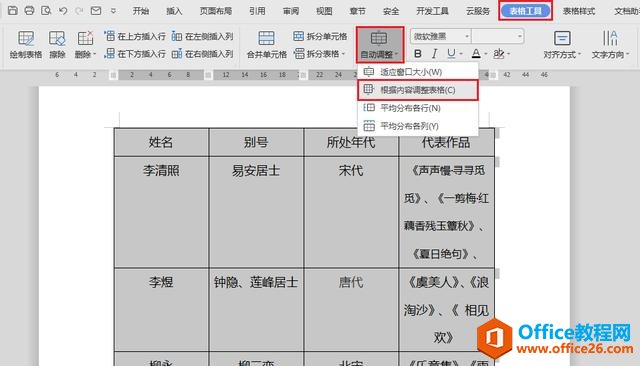Choose 根据内容调整表格(C) menu item
The height and width of the screenshot is (366, 640).
click(x=417, y=90)
